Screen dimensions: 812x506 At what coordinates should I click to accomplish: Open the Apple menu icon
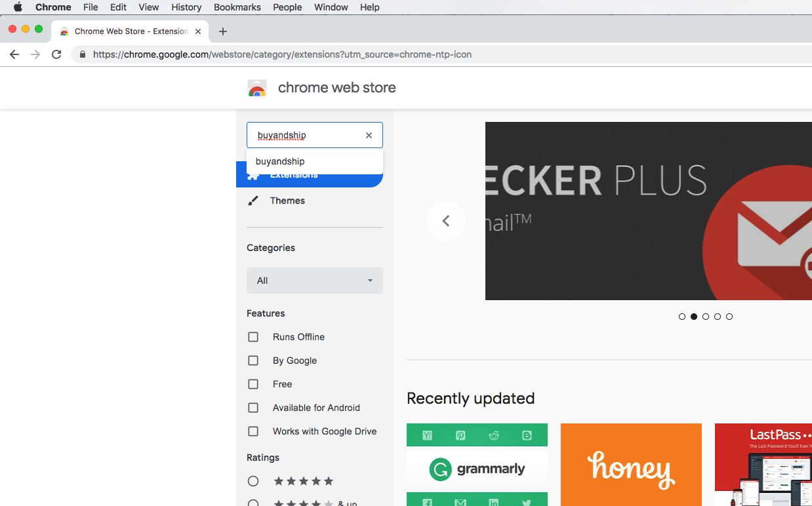(18, 7)
